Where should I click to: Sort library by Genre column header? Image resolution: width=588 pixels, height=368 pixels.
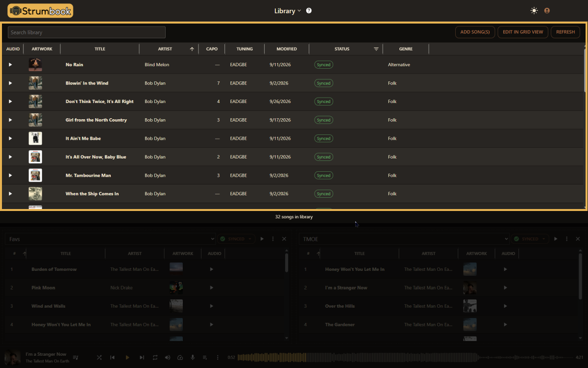(x=406, y=49)
